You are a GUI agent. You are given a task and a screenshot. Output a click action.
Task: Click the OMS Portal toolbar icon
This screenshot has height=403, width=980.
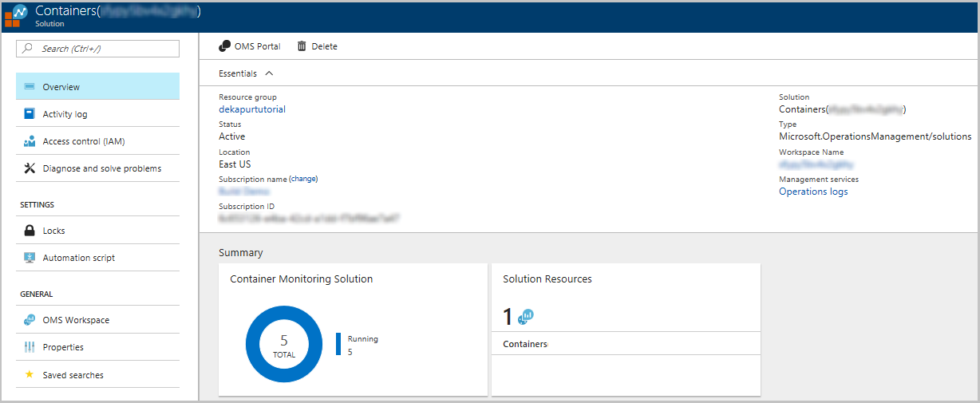point(224,46)
